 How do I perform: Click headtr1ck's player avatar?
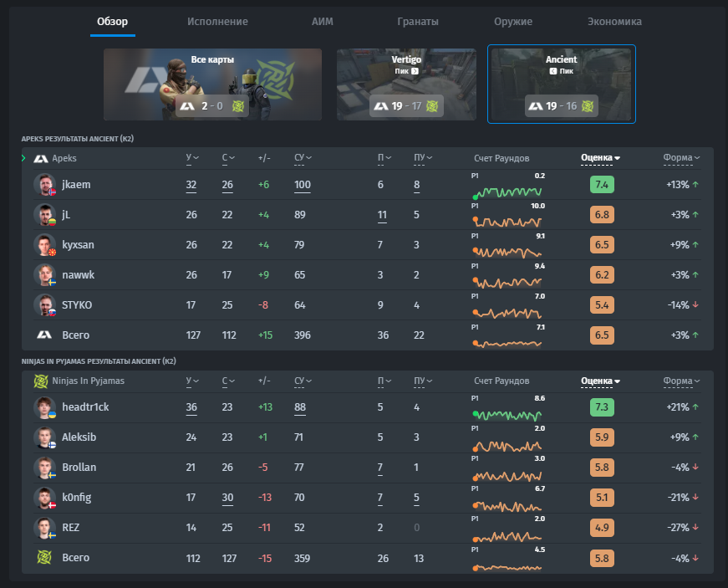click(x=44, y=407)
